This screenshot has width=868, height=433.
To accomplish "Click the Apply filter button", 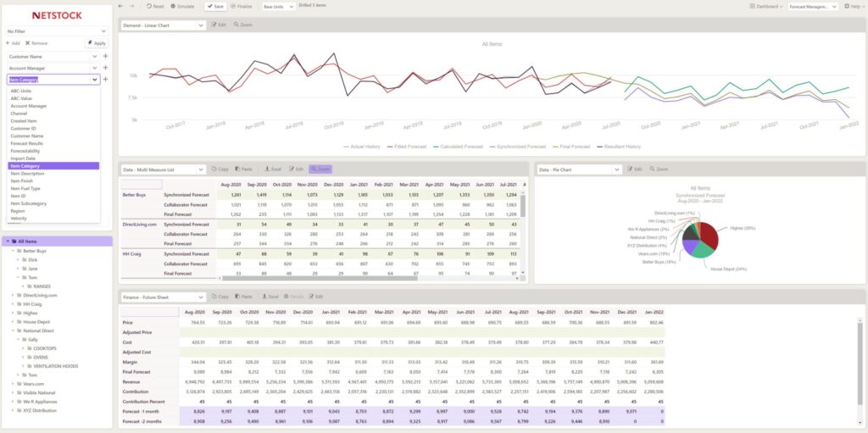I will tap(96, 42).
